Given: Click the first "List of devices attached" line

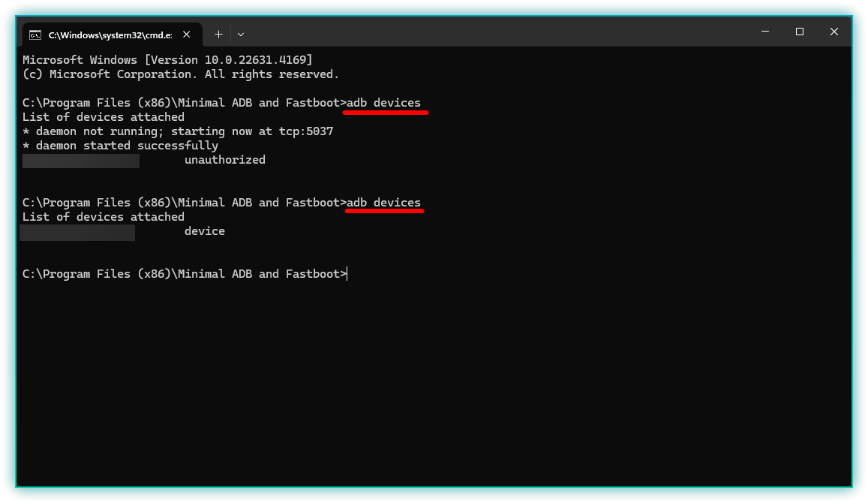Looking at the screenshot, I should (x=104, y=117).
